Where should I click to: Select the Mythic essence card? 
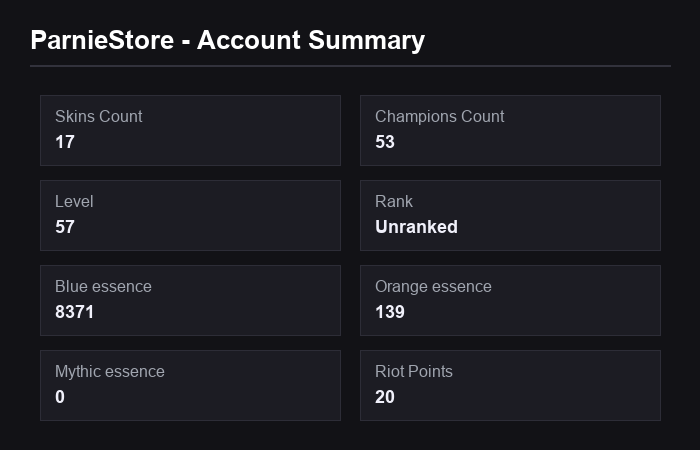(191, 386)
